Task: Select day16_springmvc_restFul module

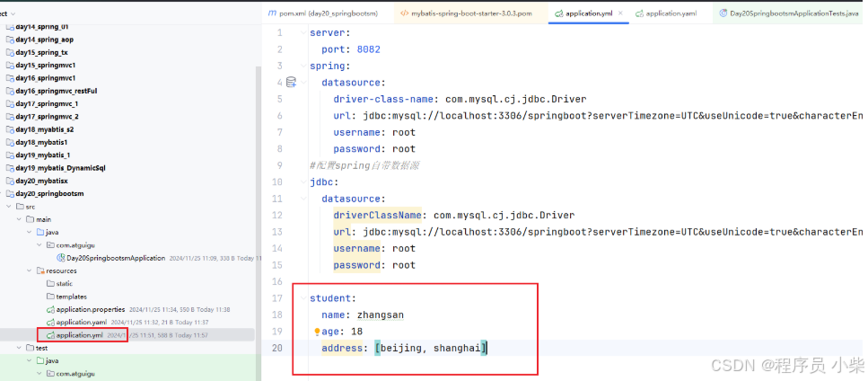Action: point(57,91)
